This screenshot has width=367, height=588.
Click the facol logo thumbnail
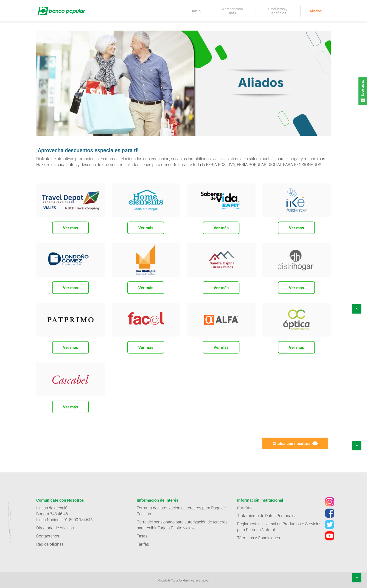click(x=146, y=320)
